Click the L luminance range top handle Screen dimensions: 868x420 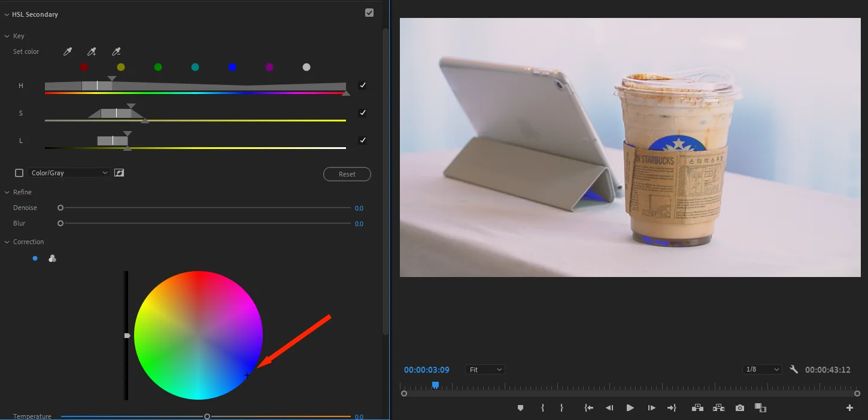(128, 133)
